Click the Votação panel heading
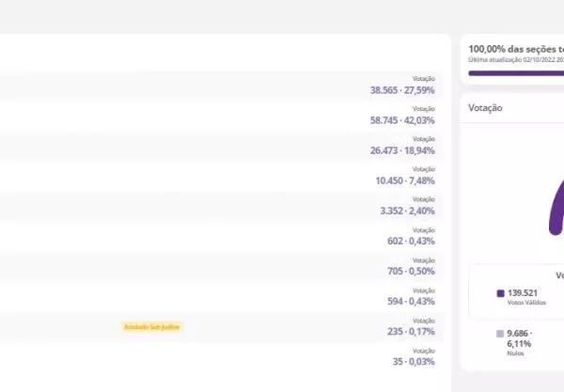 coord(485,108)
